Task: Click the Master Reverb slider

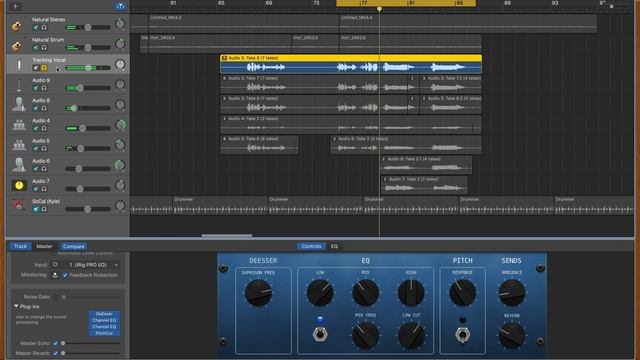Action: tap(90, 353)
